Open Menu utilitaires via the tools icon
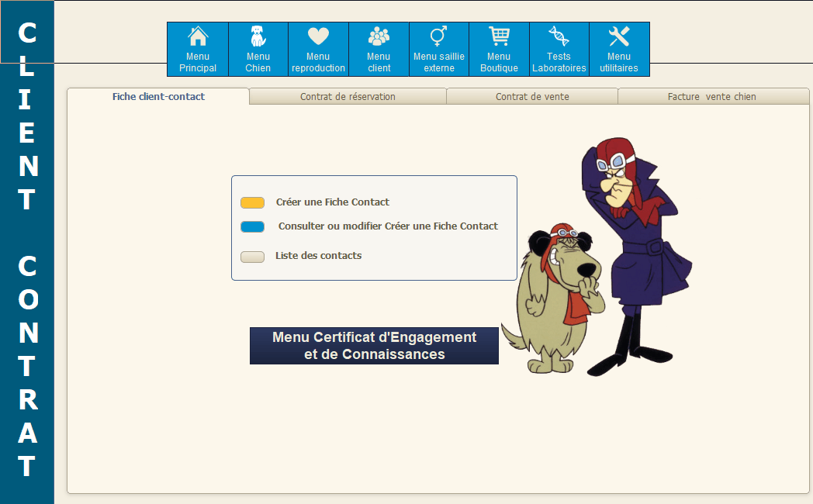813x504 pixels. coord(619,36)
